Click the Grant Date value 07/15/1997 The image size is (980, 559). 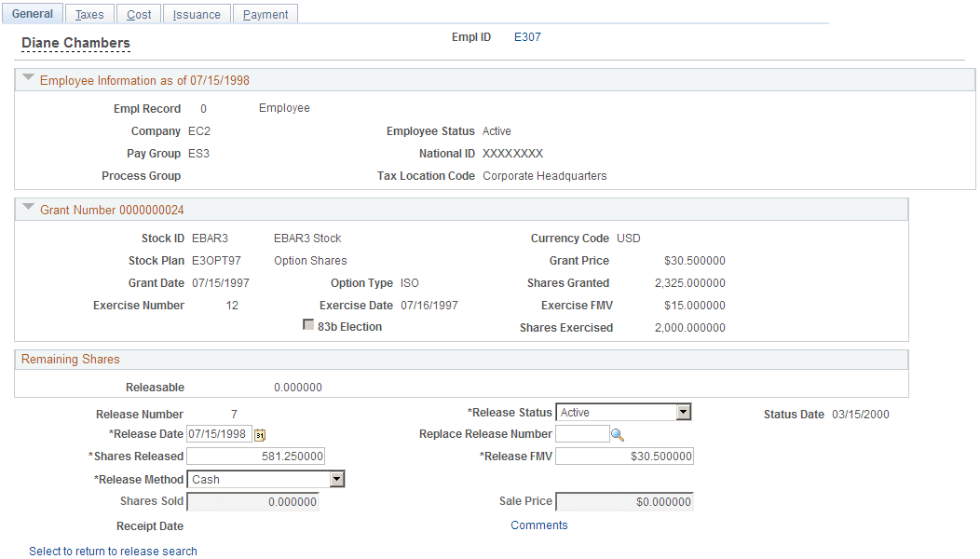point(221,283)
